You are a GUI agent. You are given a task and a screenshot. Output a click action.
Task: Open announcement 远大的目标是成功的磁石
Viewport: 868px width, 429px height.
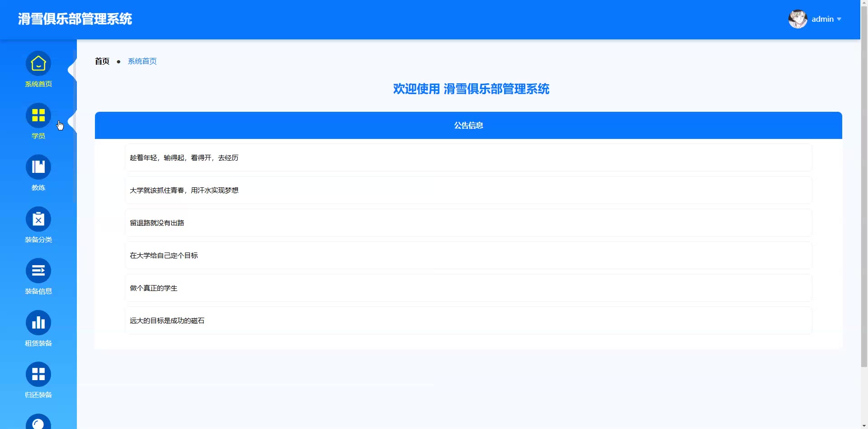click(468, 320)
